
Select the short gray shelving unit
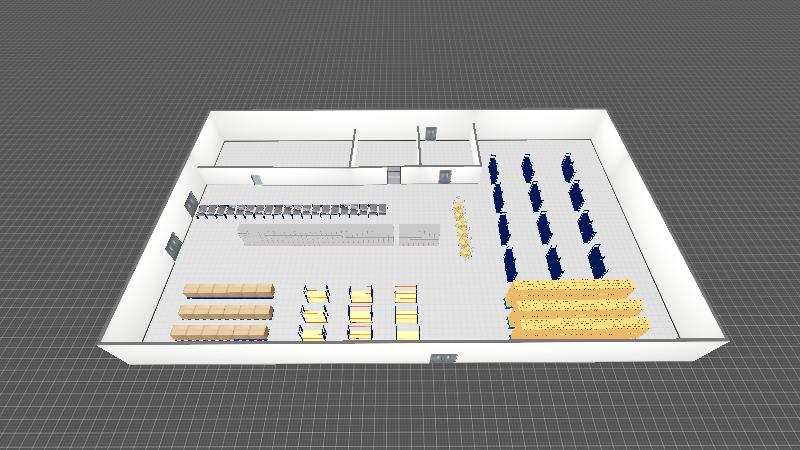point(419,236)
